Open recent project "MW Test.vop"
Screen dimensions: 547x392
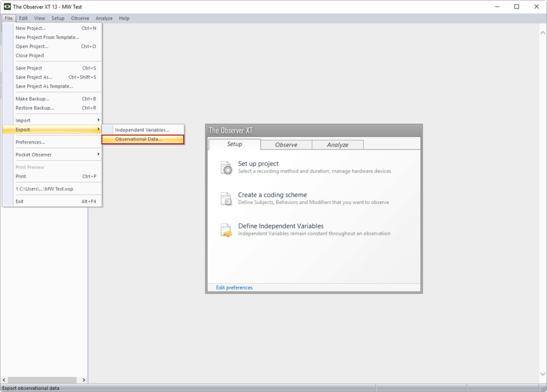tap(43, 189)
